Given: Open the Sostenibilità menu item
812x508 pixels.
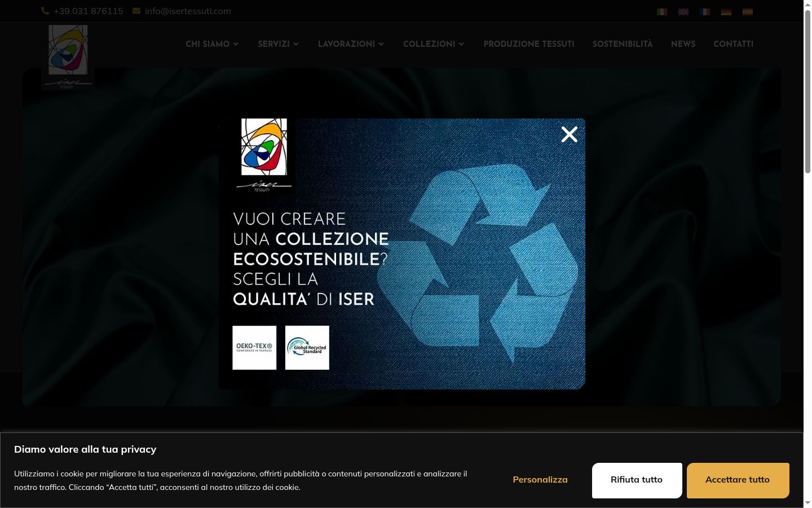Looking at the screenshot, I should [x=623, y=44].
